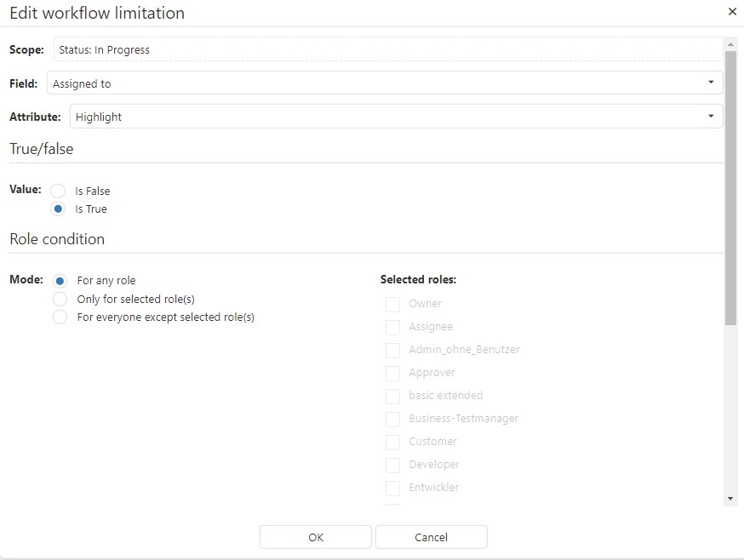Image resolution: width=744 pixels, height=560 pixels.
Task: Toggle the basic extended role checkbox
Action: tap(392, 396)
